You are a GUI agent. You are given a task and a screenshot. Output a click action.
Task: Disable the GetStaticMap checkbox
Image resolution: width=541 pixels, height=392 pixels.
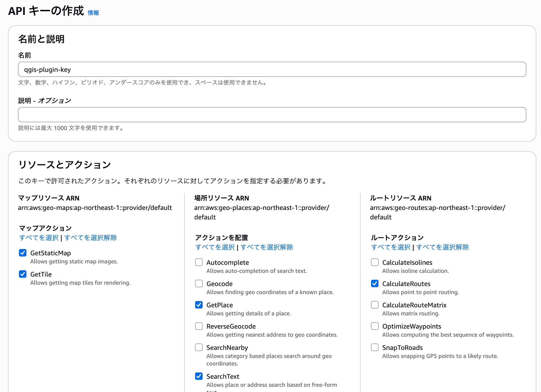tap(23, 253)
